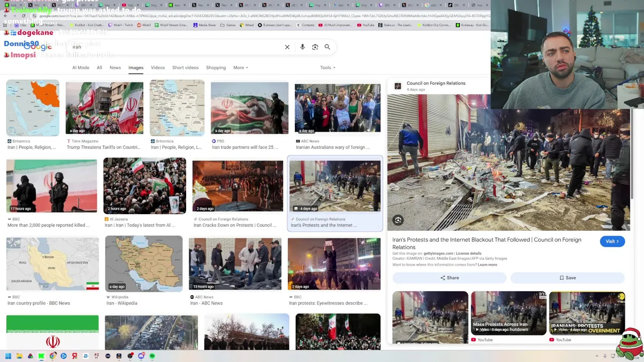This screenshot has height=362, width=644.
Task: Click the Iran search text field
Action: [176, 47]
